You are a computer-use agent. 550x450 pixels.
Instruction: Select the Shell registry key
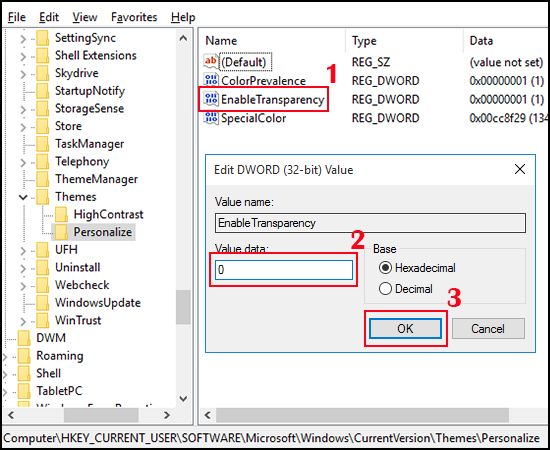coord(48,373)
